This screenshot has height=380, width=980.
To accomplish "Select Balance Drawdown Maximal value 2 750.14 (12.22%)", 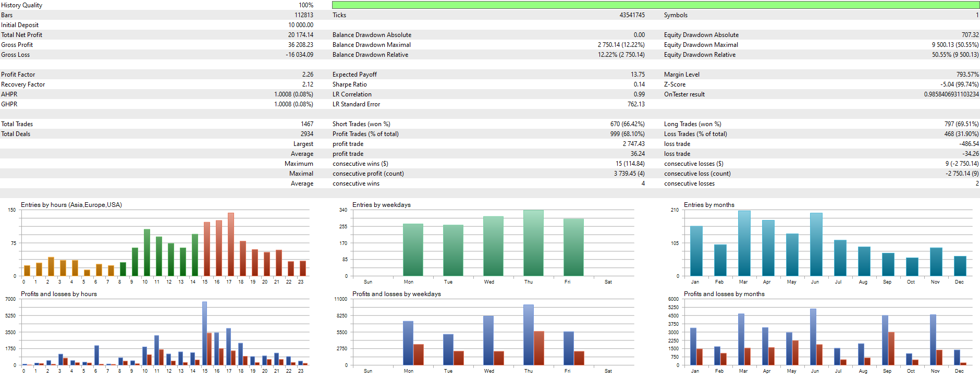I will pos(621,45).
